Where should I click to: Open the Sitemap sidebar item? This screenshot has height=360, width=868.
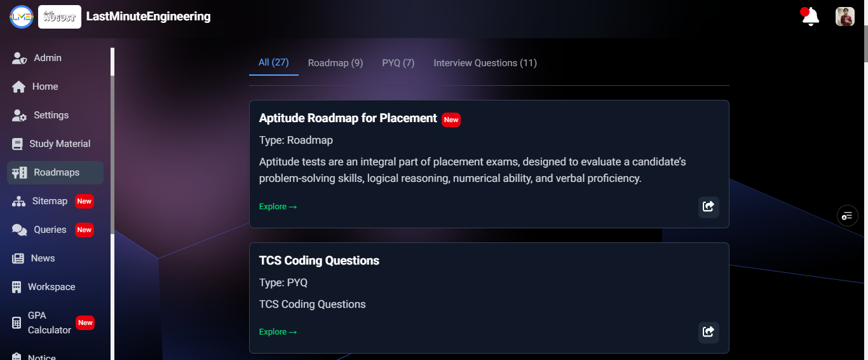(x=50, y=201)
